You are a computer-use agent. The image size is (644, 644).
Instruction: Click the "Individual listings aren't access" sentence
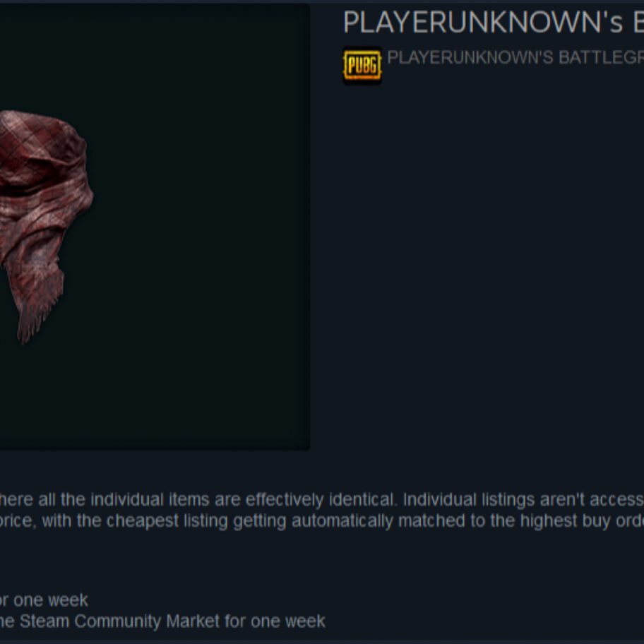[523, 500]
